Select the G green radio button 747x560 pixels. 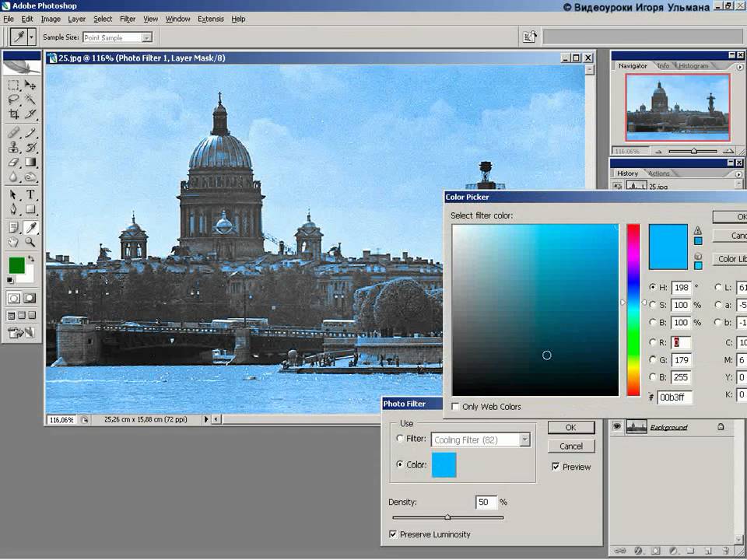coord(653,359)
